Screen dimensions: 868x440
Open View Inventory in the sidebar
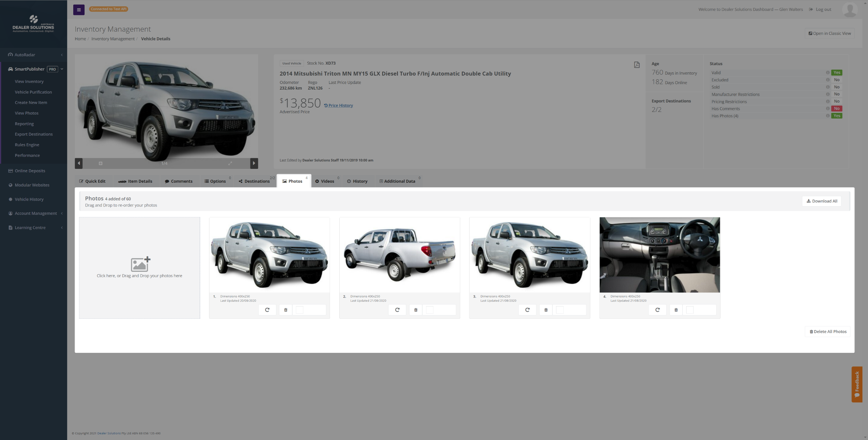pos(29,82)
